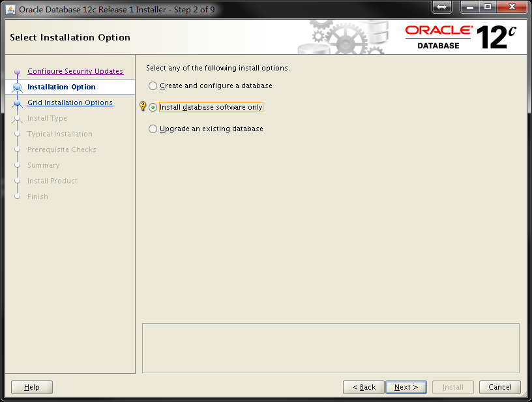The width and height of the screenshot is (532, 402).
Task: Minimize the installer window
Action: pos(470,7)
